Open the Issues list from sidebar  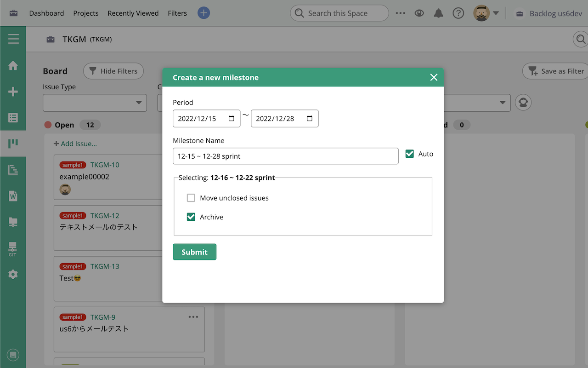coord(13,118)
